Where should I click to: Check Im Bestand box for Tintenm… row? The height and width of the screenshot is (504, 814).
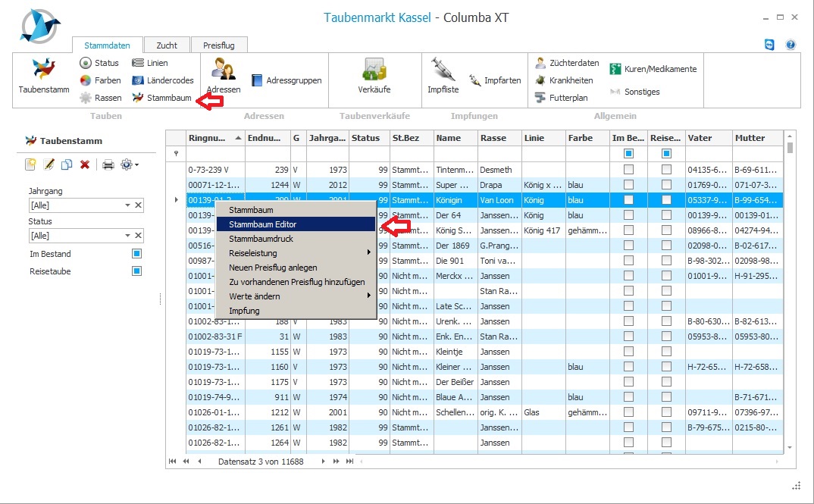pyautogui.click(x=628, y=170)
